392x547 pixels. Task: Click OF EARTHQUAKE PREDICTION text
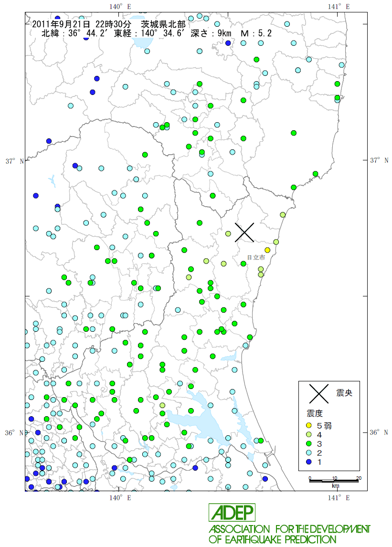[x=272, y=539]
